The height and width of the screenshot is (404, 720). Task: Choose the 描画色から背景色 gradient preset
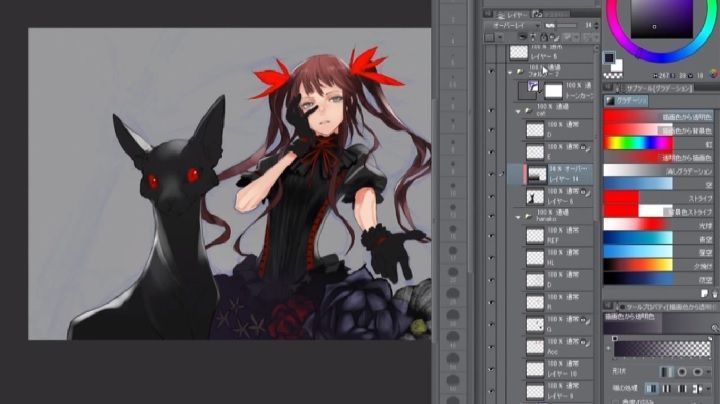[x=658, y=130]
